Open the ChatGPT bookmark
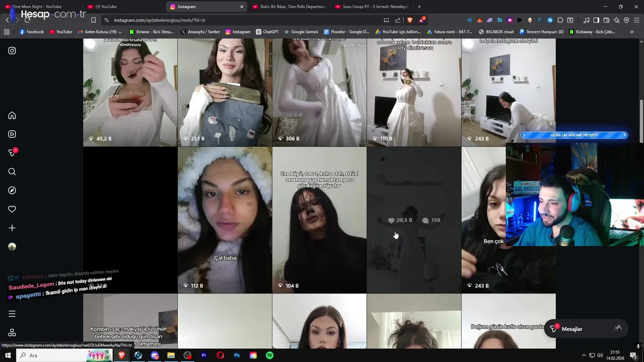The width and height of the screenshot is (644, 362). [267, 32]
